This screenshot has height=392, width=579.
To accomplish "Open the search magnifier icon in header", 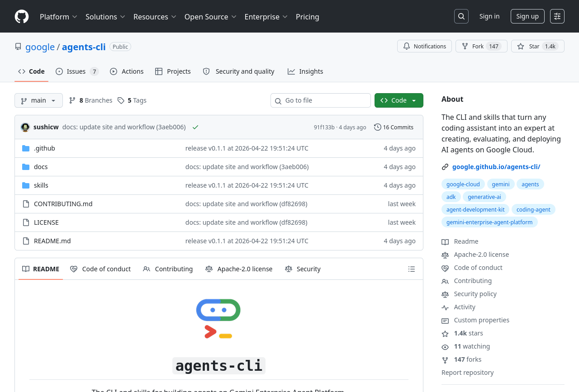I will [x=461, y=16].
